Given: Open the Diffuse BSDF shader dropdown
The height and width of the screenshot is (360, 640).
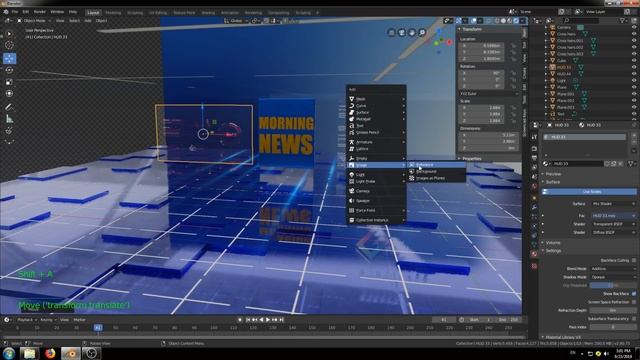Looking at the screenshot, I should coord(613,232).
